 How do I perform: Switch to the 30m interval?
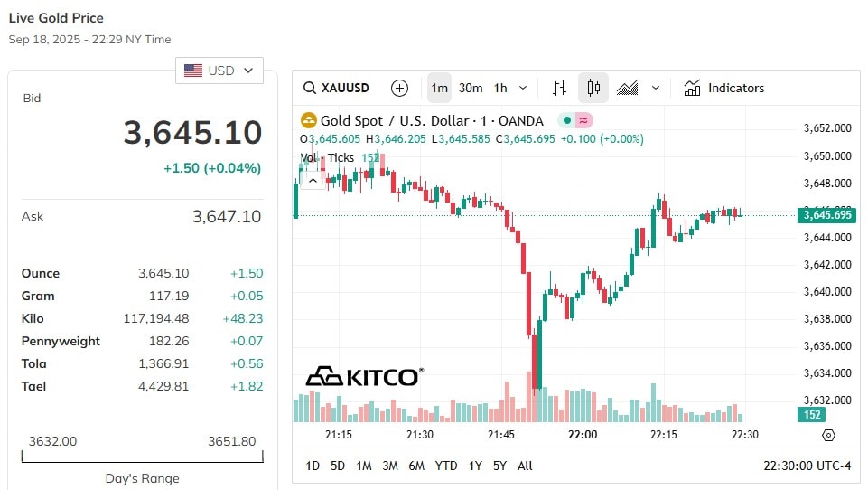click(x=471, y=88)
